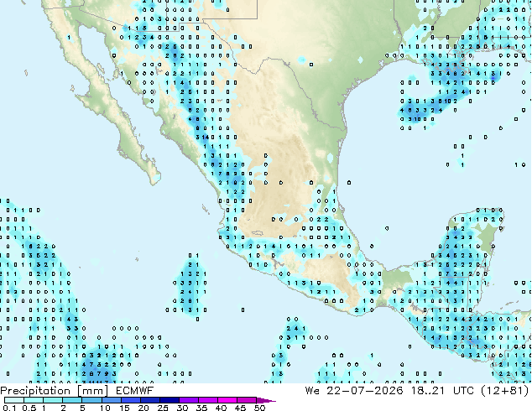Click the above-50 arrow at legend end
The height and width of the screenshot is (411, 532).
click(x=266, y=400)
